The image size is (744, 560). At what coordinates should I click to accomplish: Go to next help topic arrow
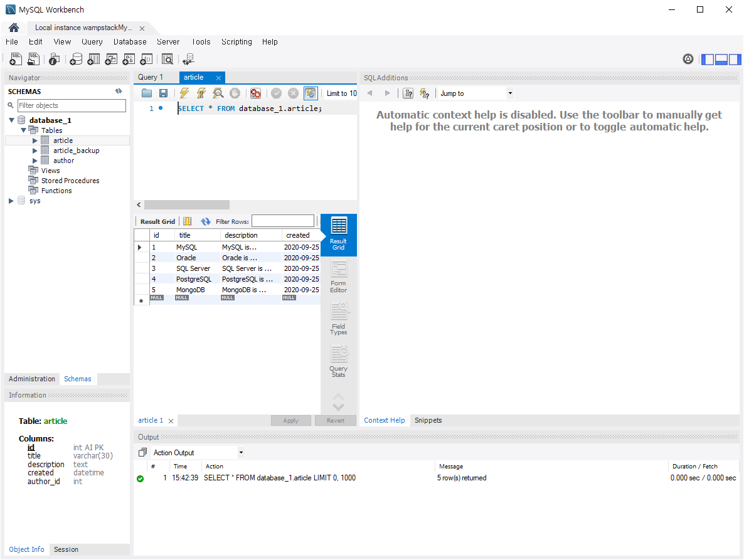(x=387, y=93)
